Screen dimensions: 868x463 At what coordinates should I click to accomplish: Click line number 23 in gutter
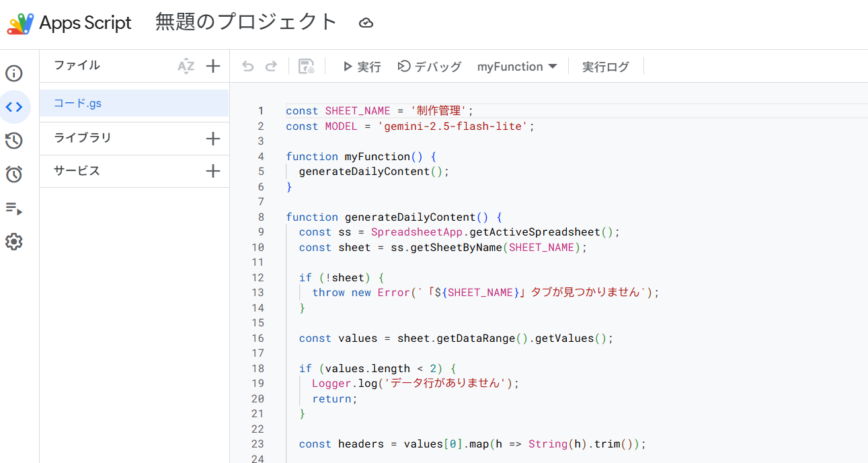[258, 444]
